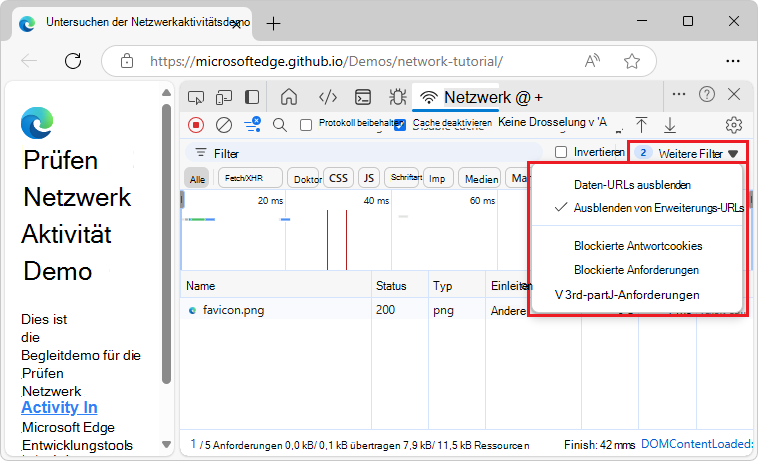Click the Activity In link on page
The image size is (758, 461).
(59, 407)
